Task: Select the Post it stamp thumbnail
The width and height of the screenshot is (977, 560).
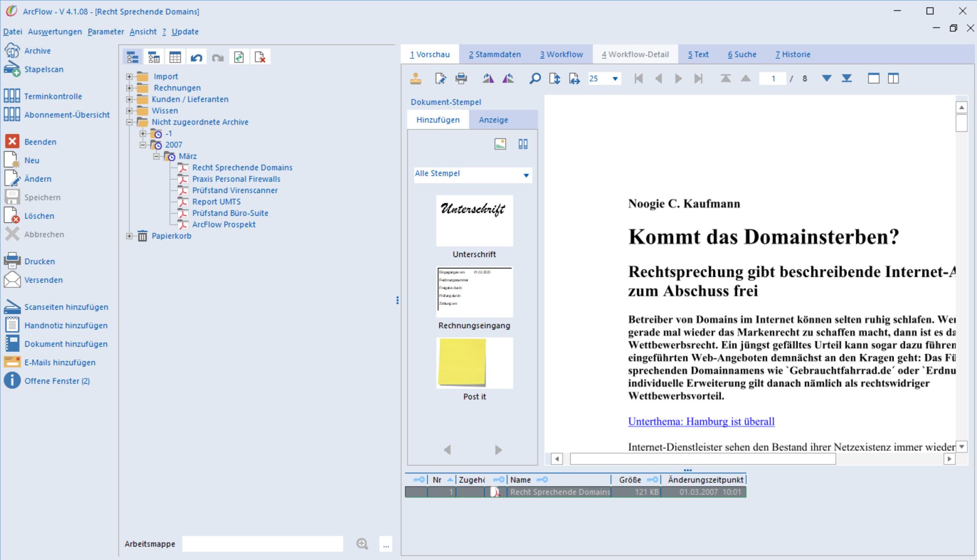Action: (x=474, y=363)
